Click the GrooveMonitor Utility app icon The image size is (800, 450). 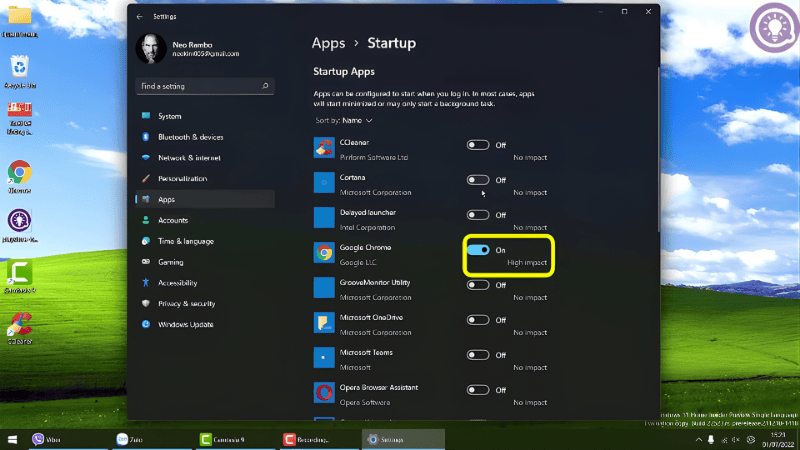[x=324, y=288]
